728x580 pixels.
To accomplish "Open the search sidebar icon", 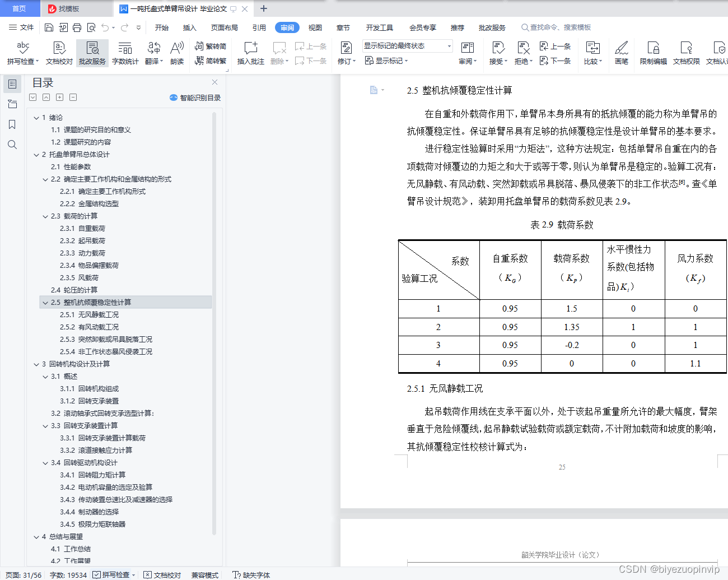I will [12, 145].
